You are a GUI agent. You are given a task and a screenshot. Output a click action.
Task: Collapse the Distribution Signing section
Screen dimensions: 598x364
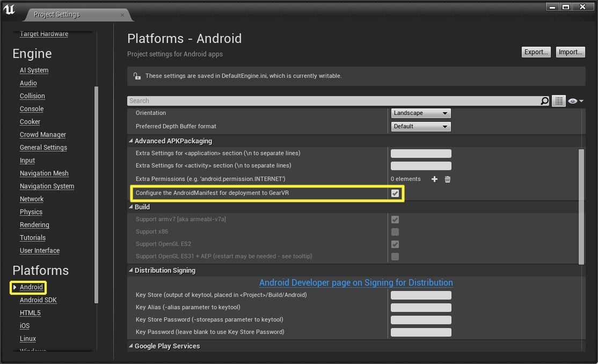pos(131,270)
